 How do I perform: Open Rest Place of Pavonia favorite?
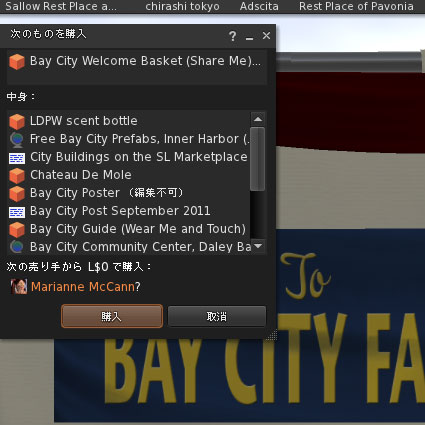click(x=356, y=6)
